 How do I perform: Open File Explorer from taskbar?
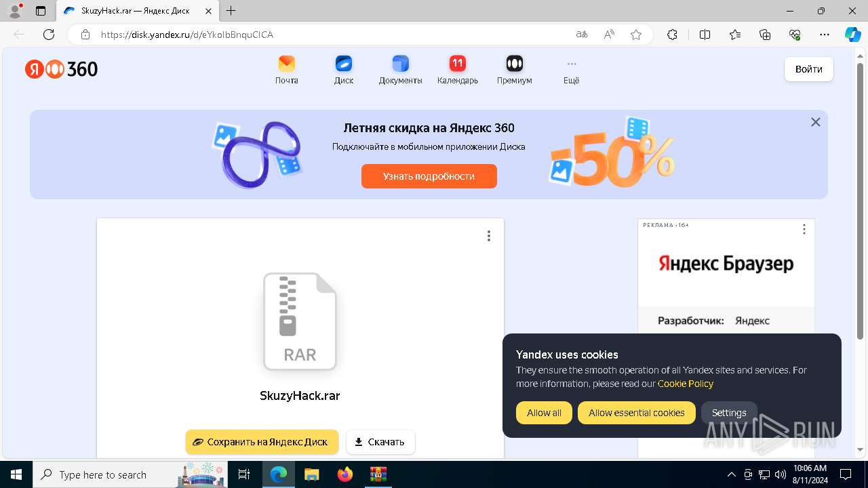click(x=311, y=474)
